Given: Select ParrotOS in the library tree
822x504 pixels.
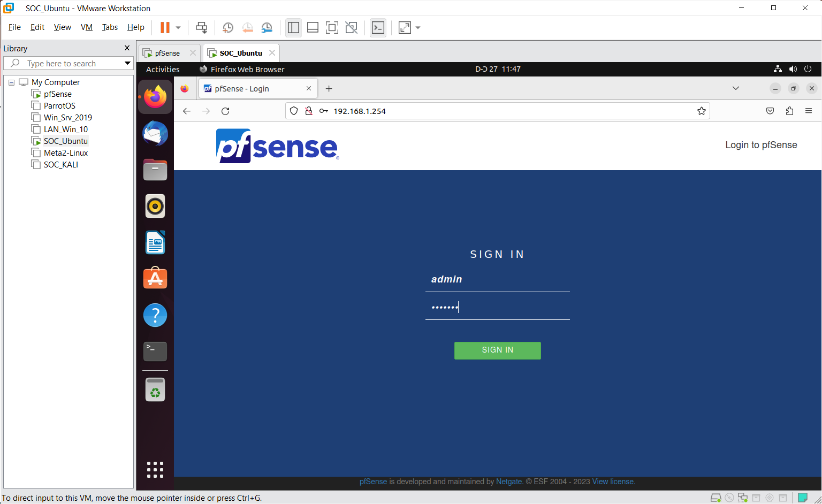Looking at the screenshot, I should (x=59, y=106).
